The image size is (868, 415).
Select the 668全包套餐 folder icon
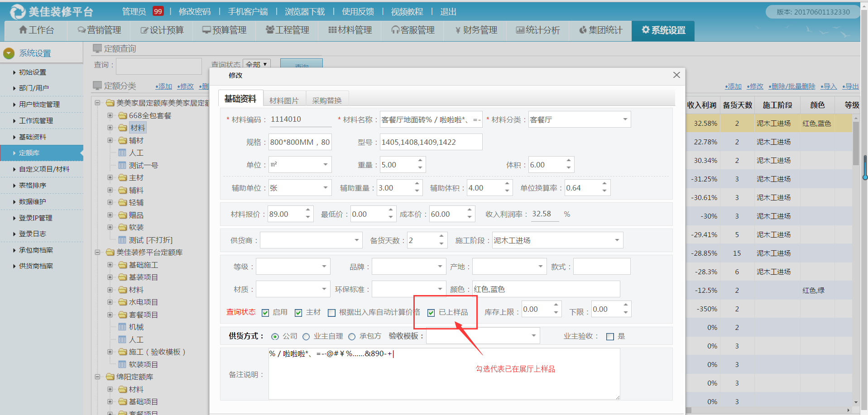click(122, 116)
